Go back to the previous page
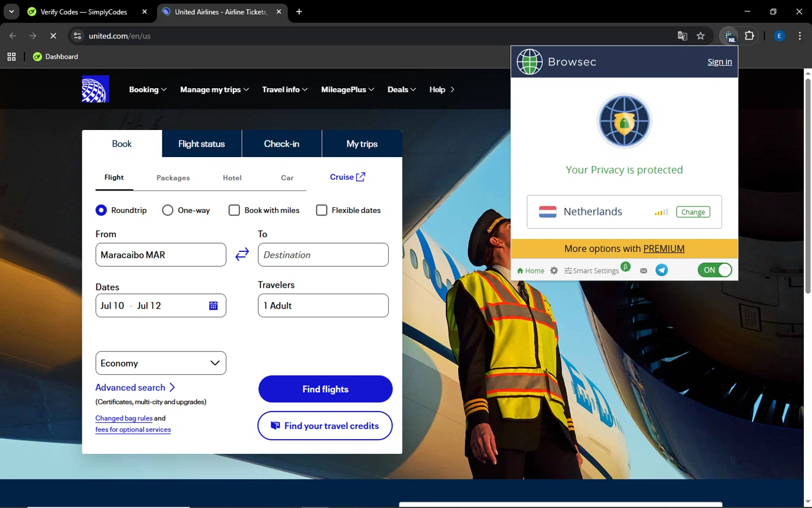Viewport: 812px width, 508px height. click(13, 36)
